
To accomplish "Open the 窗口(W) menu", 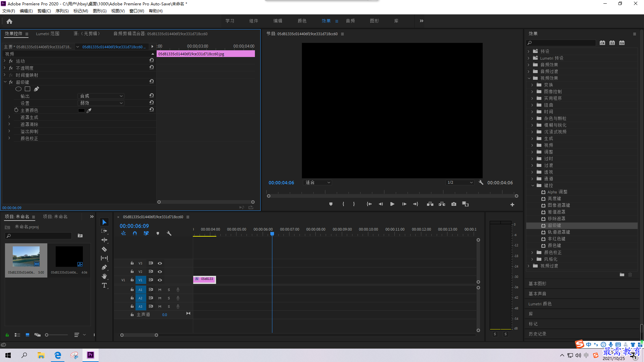I will 137,11.
